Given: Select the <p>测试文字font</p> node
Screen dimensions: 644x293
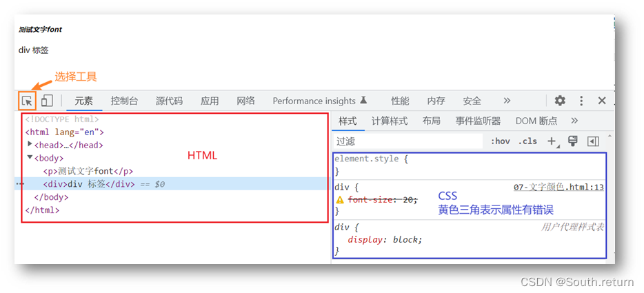Looking at the screenshot, I should pyautogui.click(x=88, y=172).
